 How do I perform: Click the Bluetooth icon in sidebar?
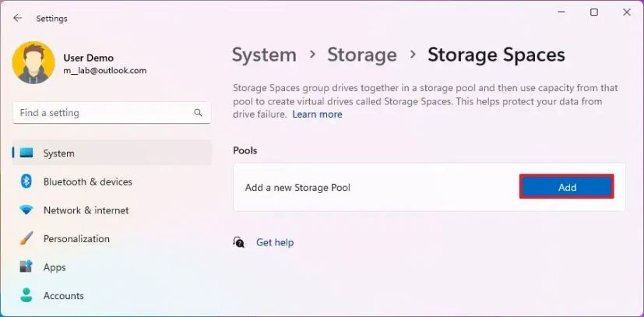pos(26,181)
